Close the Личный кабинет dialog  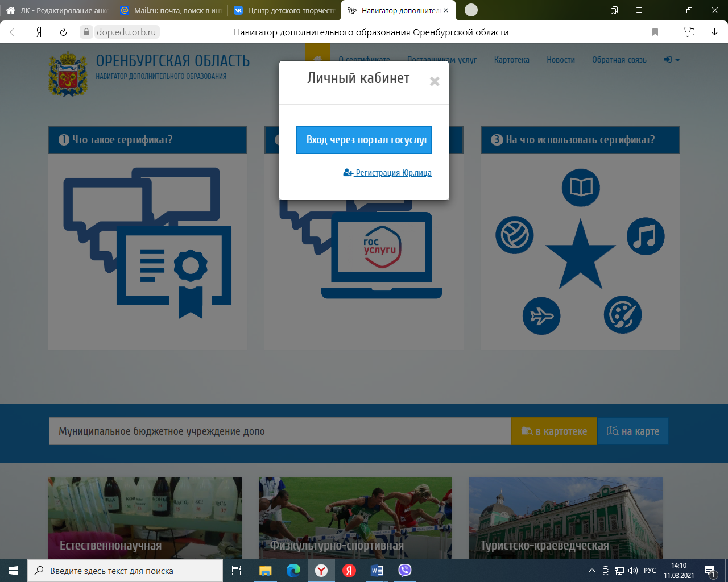pos(435,81)
